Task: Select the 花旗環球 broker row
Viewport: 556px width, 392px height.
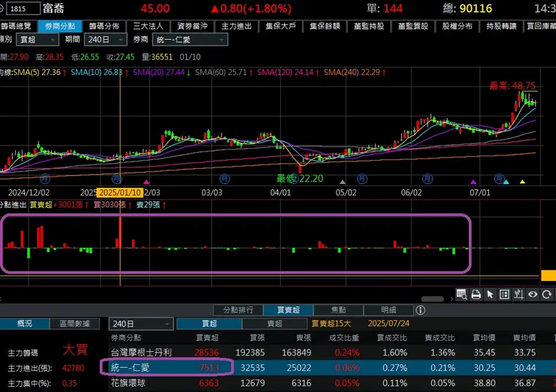Action: click(332, 383)
